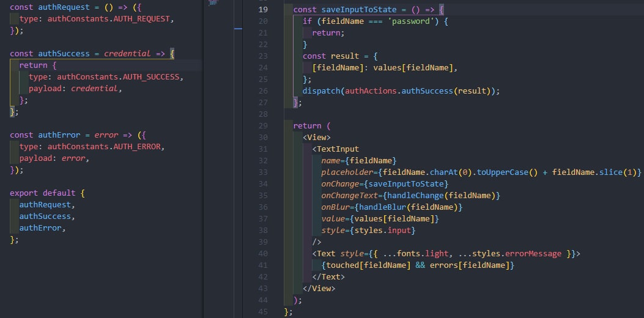Click the toUpperCase method call
Screen dimensions: 644x318
(x=503, y=172)
